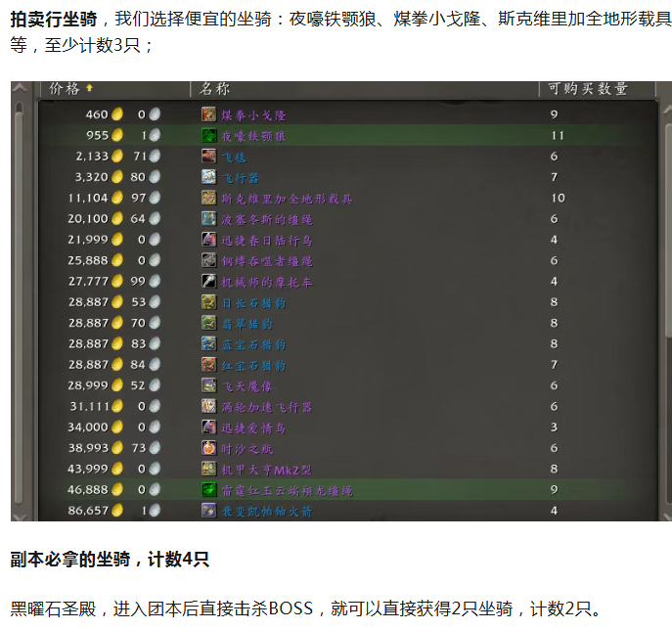Click the price sort arrow indicator
This screenshot has height=630, width=672.
[x=90, y=89]
